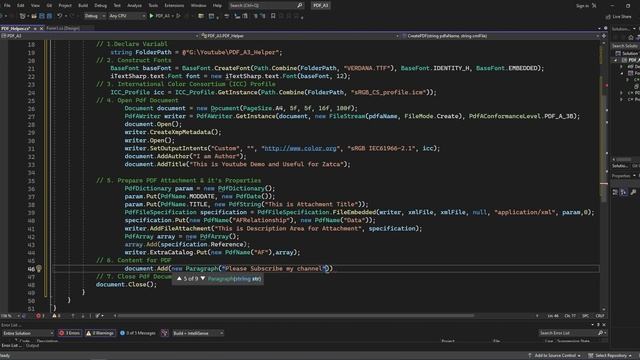Open the Edit menu
This screenshot has width=640, height=360.
point(20,6)
